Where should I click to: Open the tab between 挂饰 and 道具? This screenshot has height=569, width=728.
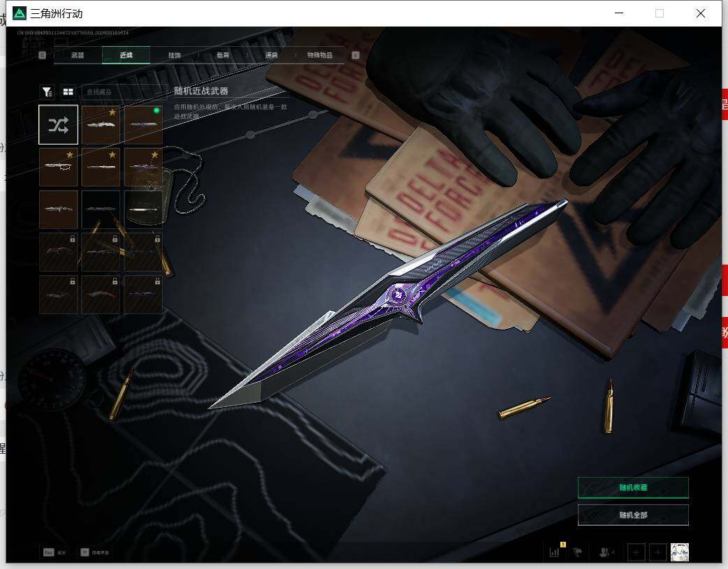[223, 55]
